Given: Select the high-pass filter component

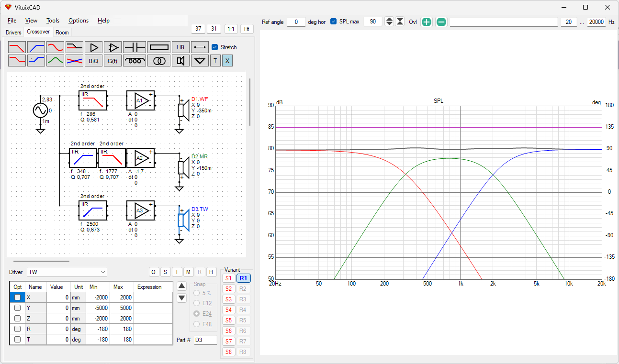Looking at the screenshot, I should (37, 47).
